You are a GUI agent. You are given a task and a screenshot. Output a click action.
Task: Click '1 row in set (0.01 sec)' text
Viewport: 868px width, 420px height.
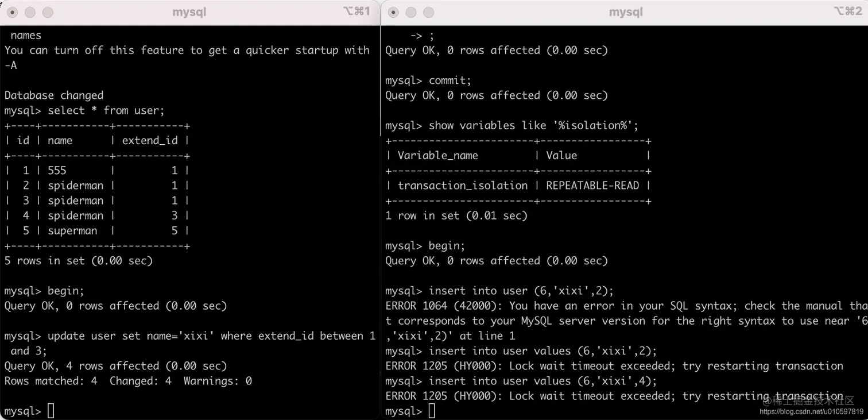coord(456,215)
